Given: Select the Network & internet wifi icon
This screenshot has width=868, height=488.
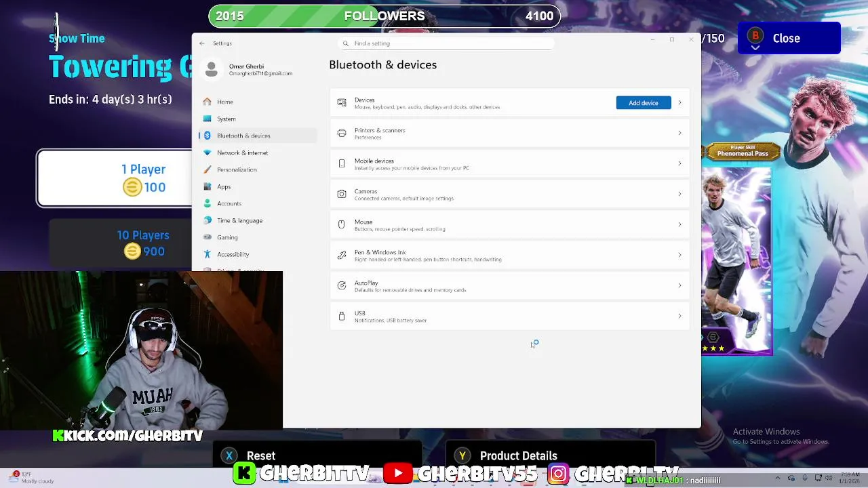Looking at the screenshot, I should click(x=208, y=152).
